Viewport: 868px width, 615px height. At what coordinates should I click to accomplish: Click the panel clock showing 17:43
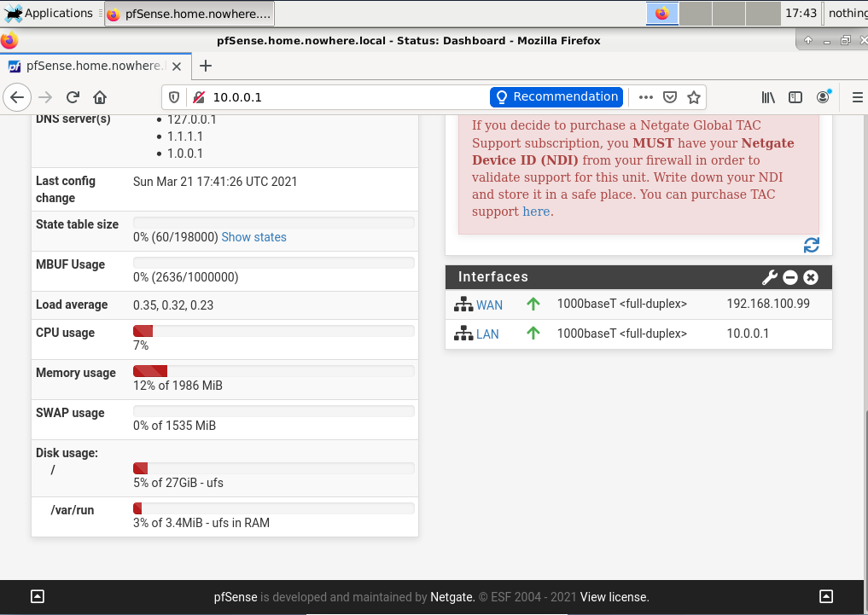tap(801, 14)
